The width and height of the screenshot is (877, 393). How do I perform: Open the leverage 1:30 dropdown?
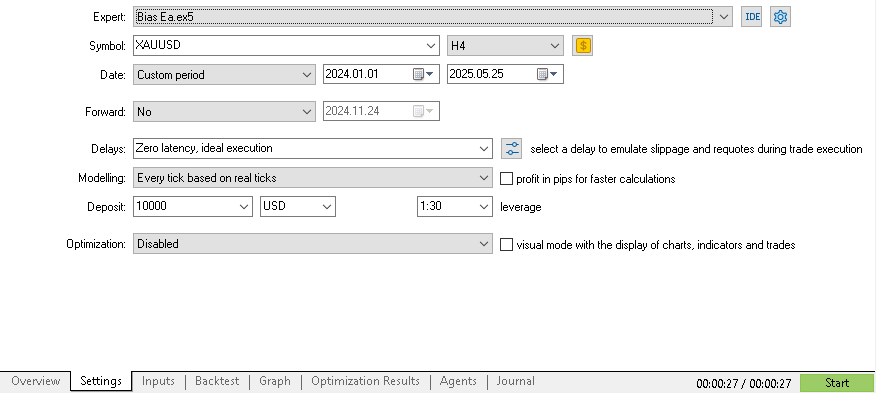click(x=455, y=206)
